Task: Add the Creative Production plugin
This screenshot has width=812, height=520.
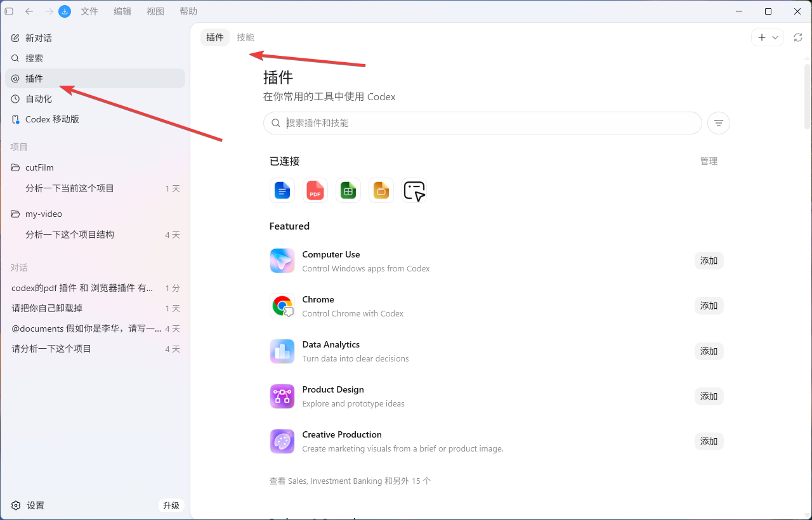Action: point(709,441)
